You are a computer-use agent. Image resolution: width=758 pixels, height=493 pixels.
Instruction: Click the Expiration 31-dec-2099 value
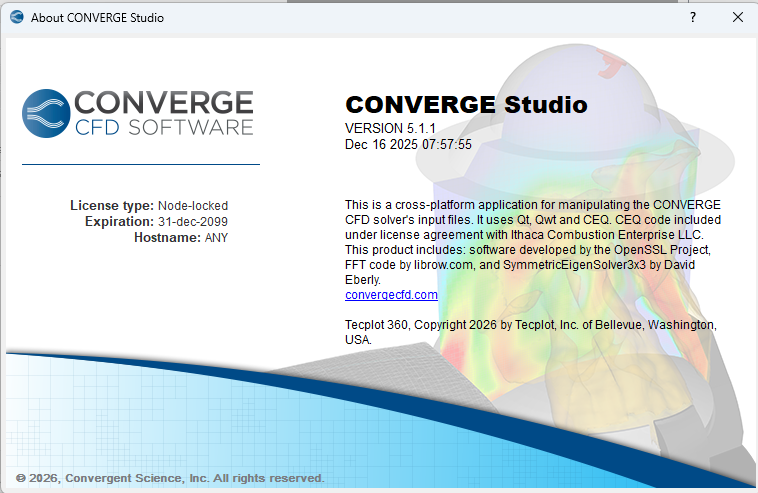coord(193,221)
